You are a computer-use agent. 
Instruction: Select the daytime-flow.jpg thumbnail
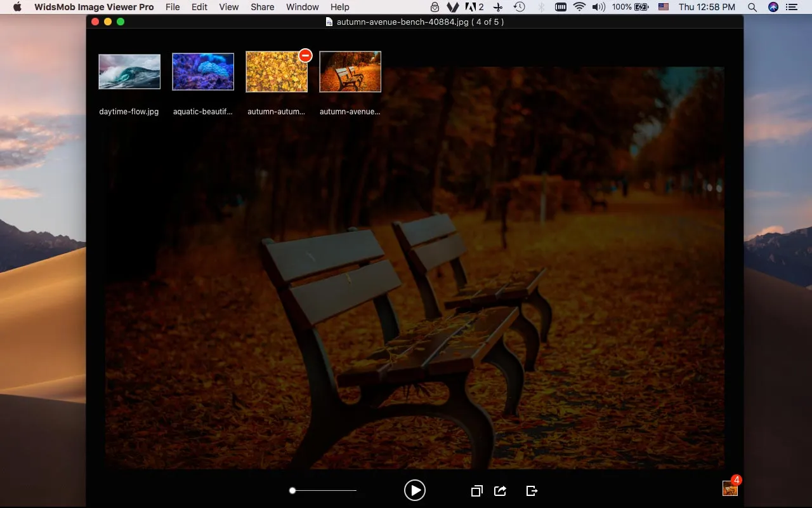(x=129, y=72)
